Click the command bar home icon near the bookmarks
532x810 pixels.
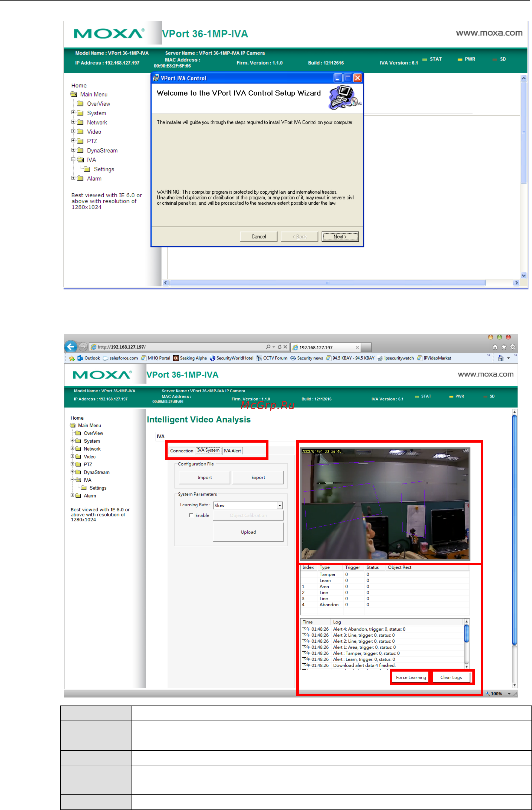tap(501, 358)
